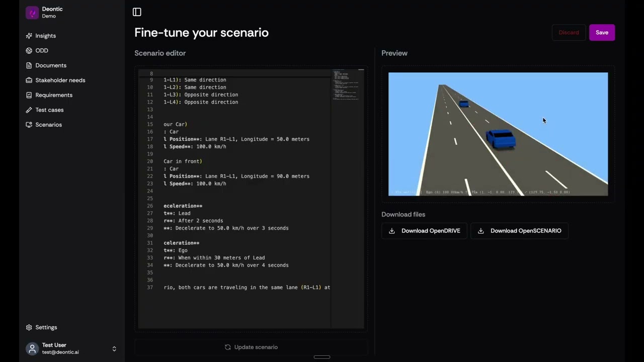Click the 3D road preview image
The height and width of the screenshot is (362, 644).
click(x=498, y=134)
